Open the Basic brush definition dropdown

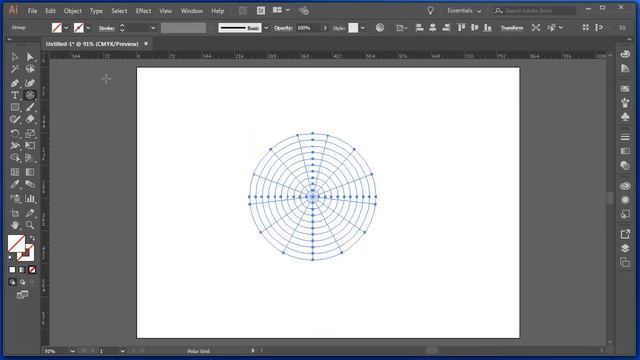tap(266, 28)
